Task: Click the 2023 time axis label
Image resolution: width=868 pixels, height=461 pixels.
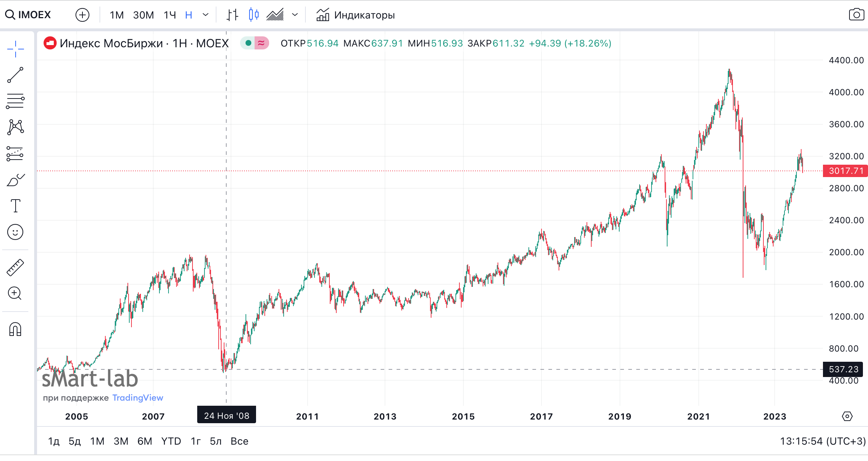Action: tap(775, 416)
